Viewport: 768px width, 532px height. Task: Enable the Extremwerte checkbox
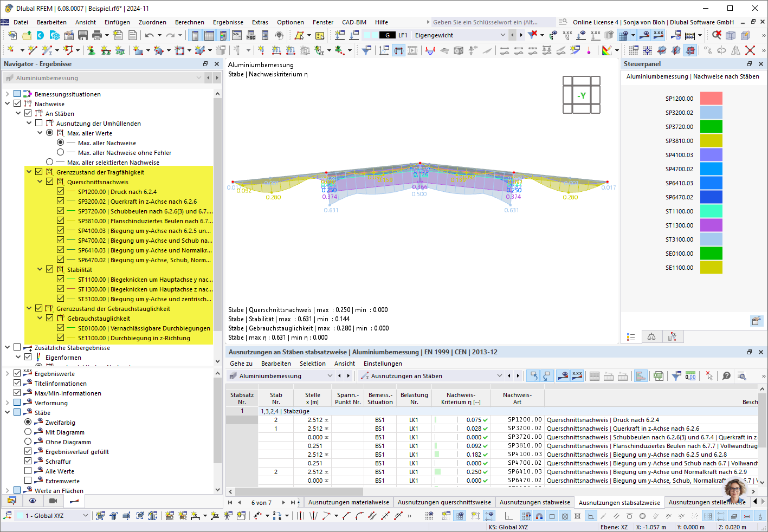click(x=28, y=481)
